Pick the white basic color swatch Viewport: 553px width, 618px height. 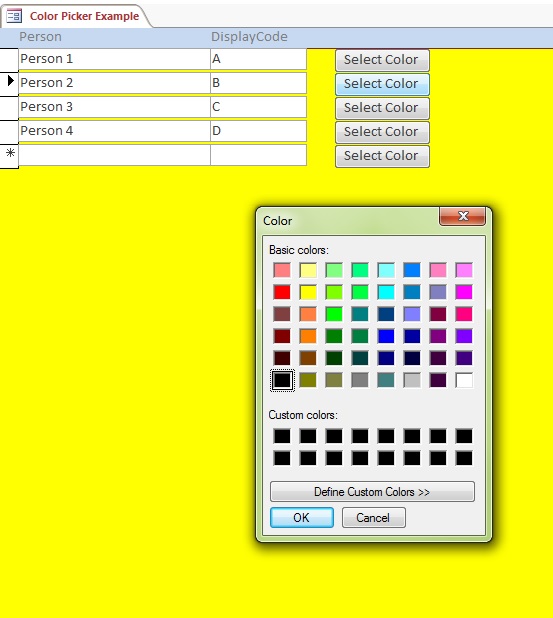tap(464, 380)
